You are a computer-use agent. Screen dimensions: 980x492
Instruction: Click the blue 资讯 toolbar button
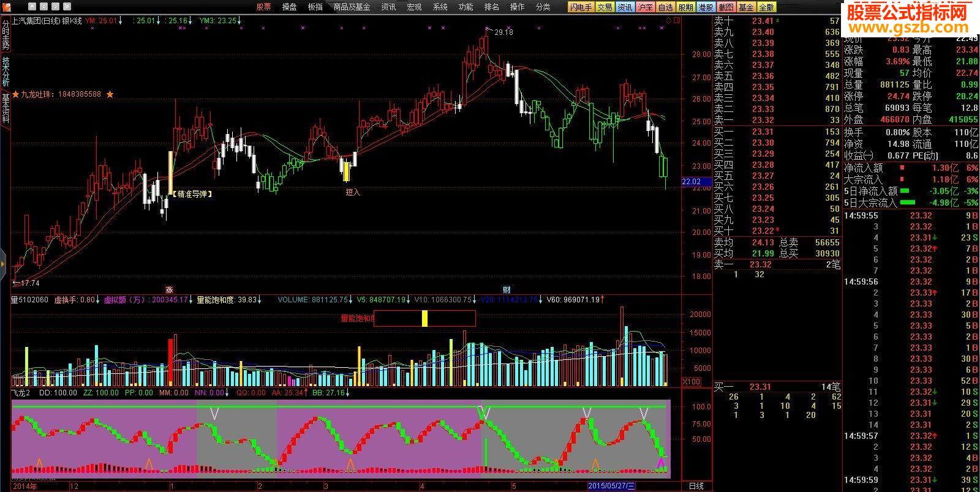click(x=625, y=7)
